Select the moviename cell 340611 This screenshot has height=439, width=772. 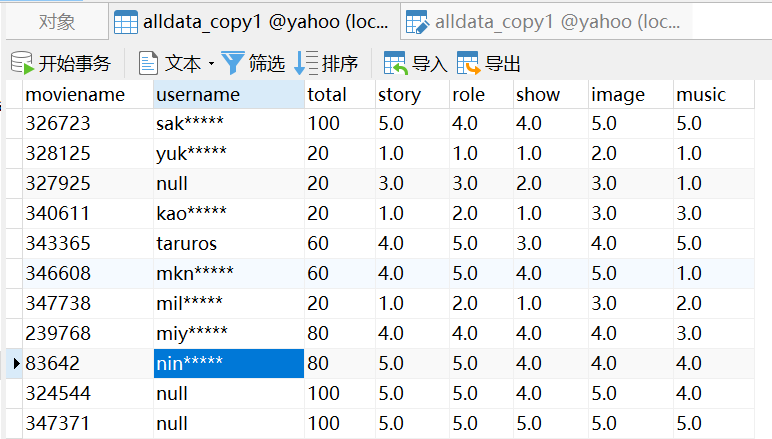[x=88, y=214]
